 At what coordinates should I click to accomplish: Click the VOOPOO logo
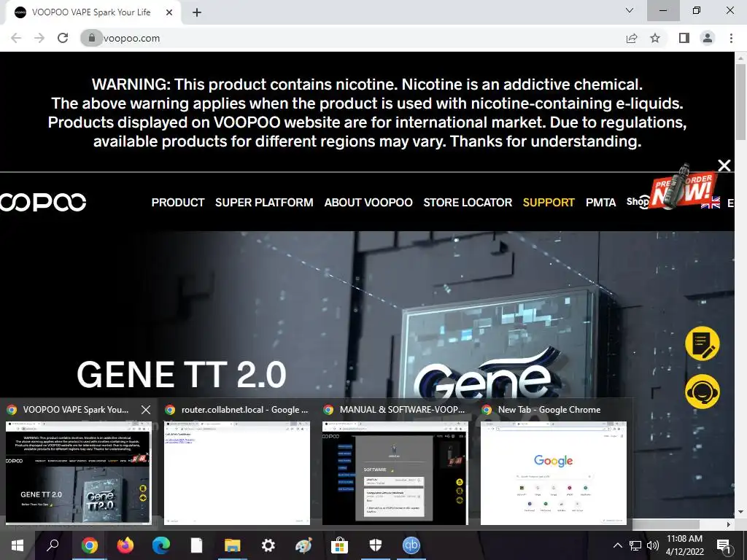[x=43, y=203]
